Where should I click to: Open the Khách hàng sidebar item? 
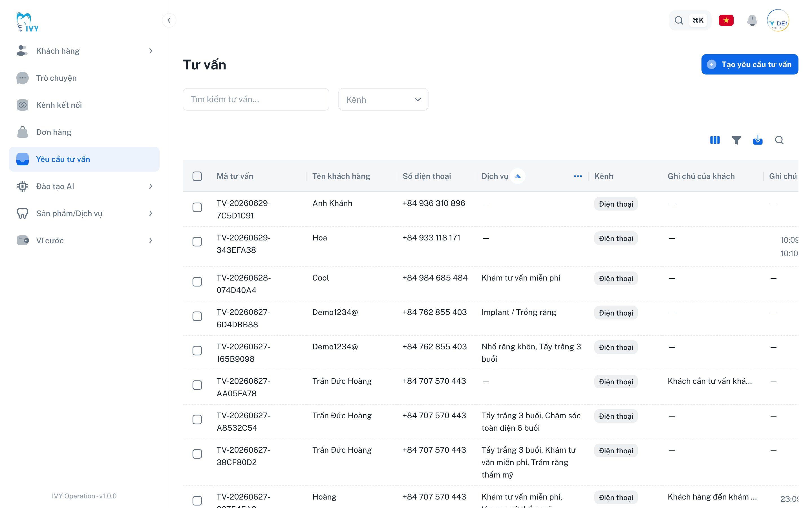coord(84,51)
